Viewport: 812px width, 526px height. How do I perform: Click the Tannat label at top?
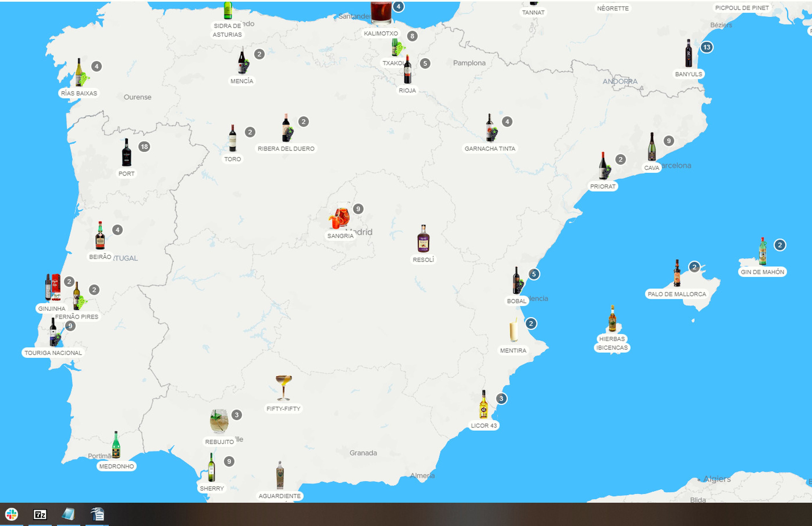(x=533, y=12)
